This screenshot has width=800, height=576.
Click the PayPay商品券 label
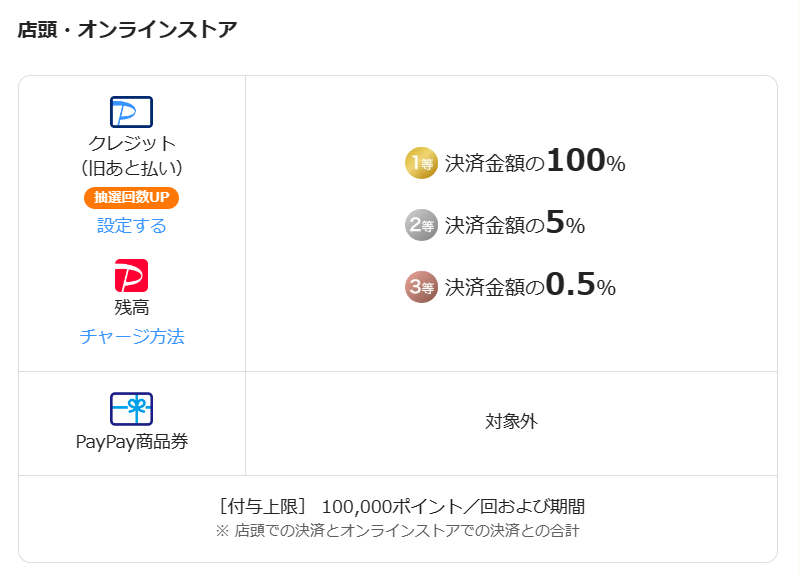[131, 441]
